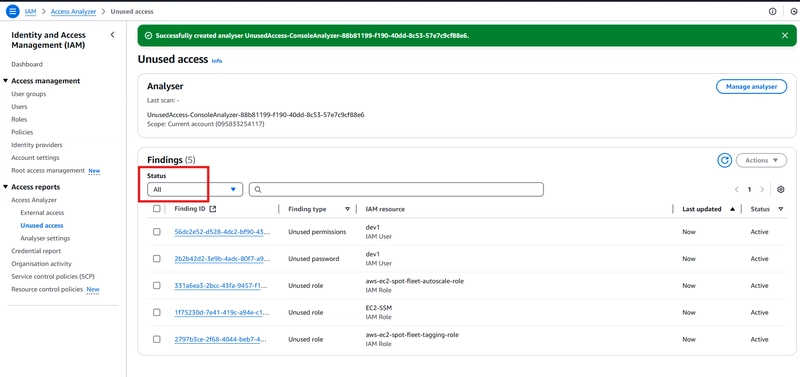Screen dimensions: 800x377
Task: Open finding 56dc2e52-d528 link
Action: pyautogui.click(x=222, y=232)
